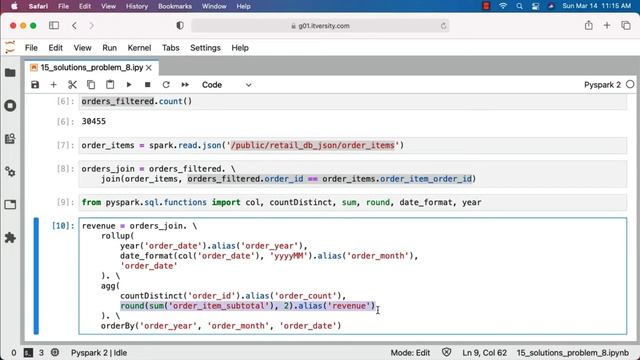
Task: Open JupyterLab Settings menu
Action: (x=205, y=48)
